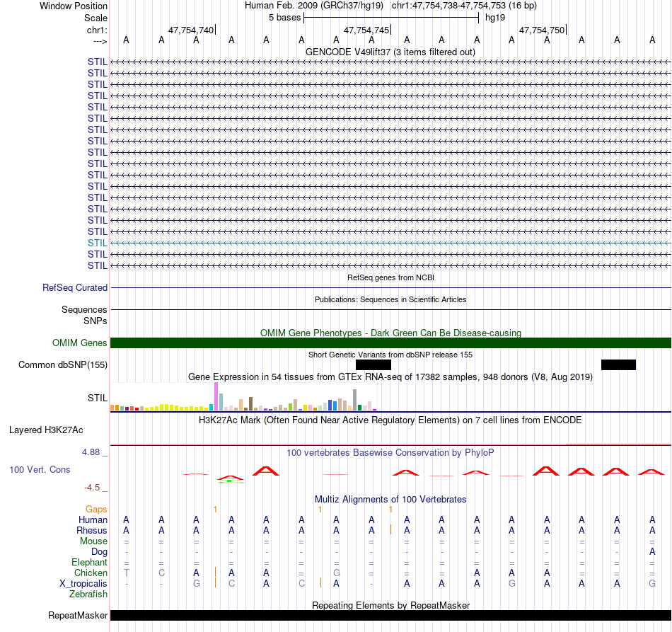Click the tall gray GTEx expression bar

click(355, 400)
